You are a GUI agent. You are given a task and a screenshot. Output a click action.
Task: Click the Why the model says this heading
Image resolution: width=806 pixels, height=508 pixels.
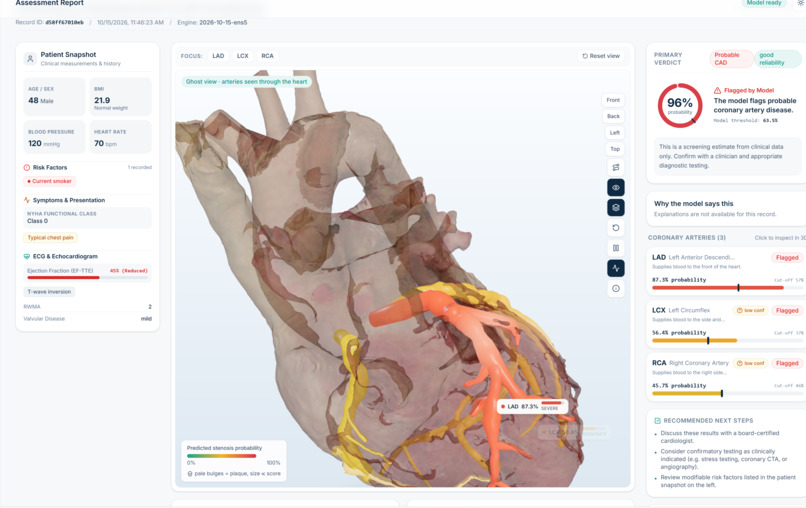click(693, 204)
